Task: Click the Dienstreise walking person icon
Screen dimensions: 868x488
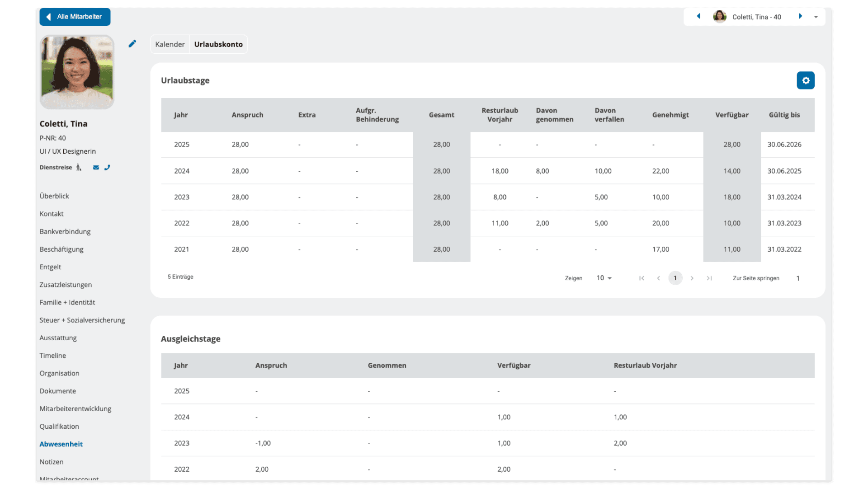Action: pyautogui.click(x=79, y=168)
